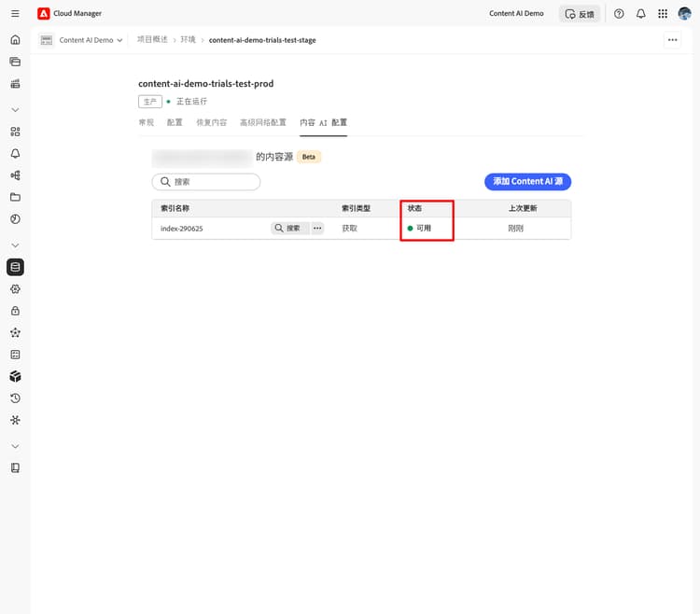Click the 添加 Content AI 源 button
Viewport: 700px width, 614px height.
pyautogui.click(x=527, y=182)
